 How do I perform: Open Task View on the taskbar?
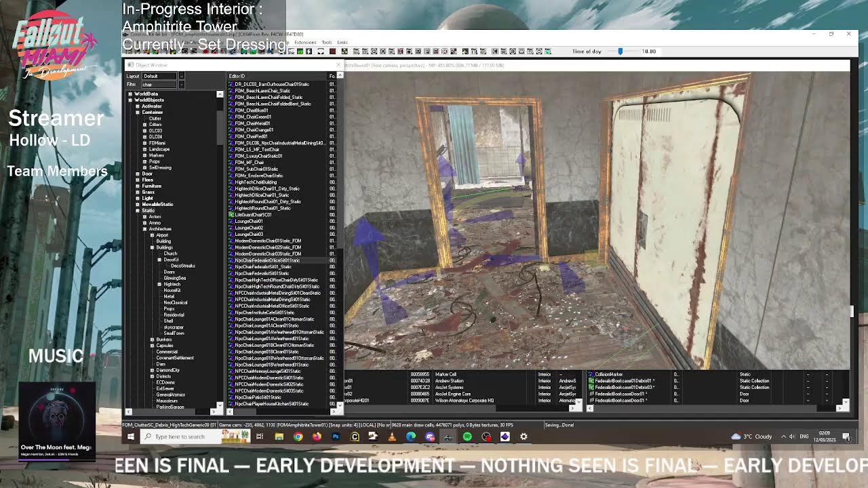click(260, 436)
